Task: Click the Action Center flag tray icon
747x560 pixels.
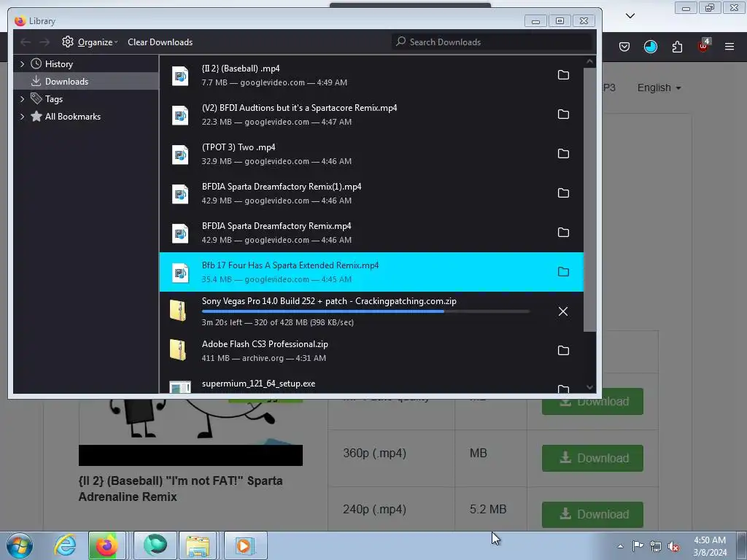Action: click(x=638, y=546)
